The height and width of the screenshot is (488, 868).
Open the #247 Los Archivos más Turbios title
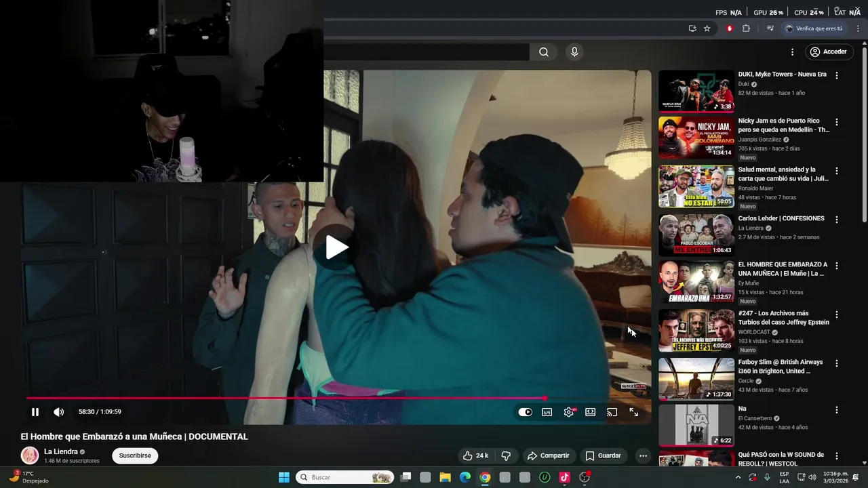pyautogui.click(x=783, y=318)
